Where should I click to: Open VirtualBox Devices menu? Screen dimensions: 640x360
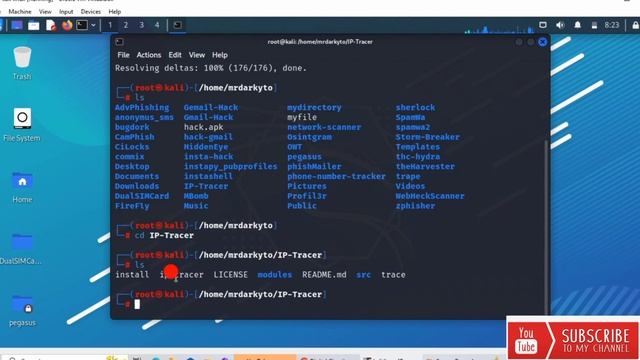pyautogui.click(x=91, y=11)
